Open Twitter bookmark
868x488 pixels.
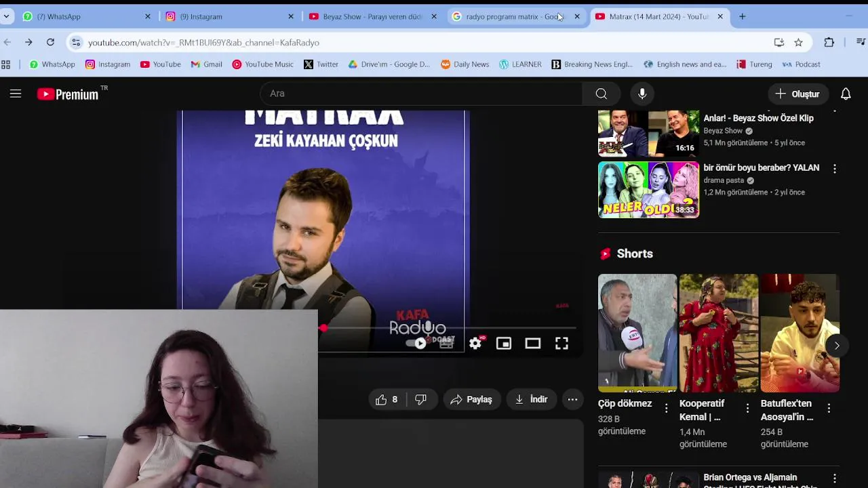321,64
